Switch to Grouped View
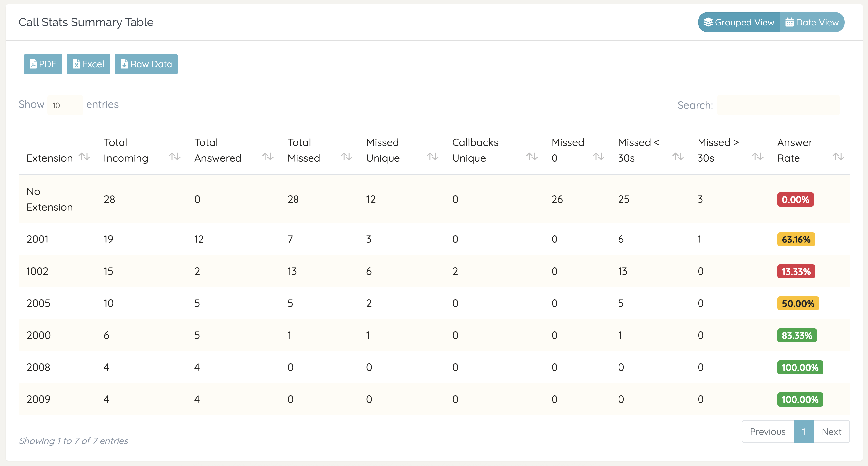This screenshot has width=868, height=466. 739,22
